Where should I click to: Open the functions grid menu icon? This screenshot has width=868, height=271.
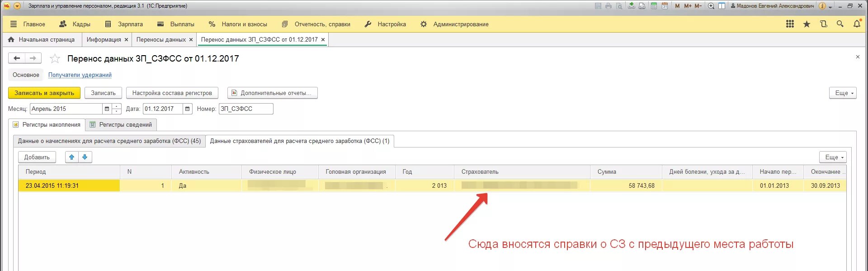[x=790, y=24]
